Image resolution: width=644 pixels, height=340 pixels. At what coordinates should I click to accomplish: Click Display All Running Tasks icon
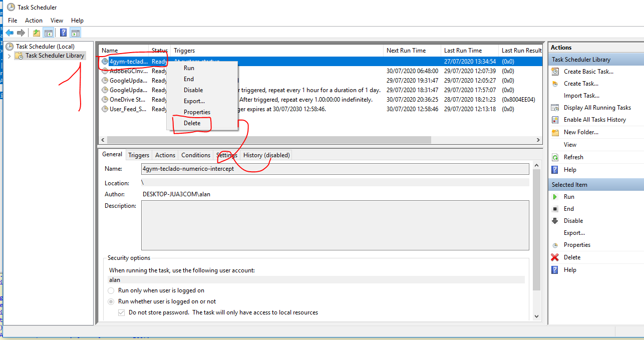(555, 108)
